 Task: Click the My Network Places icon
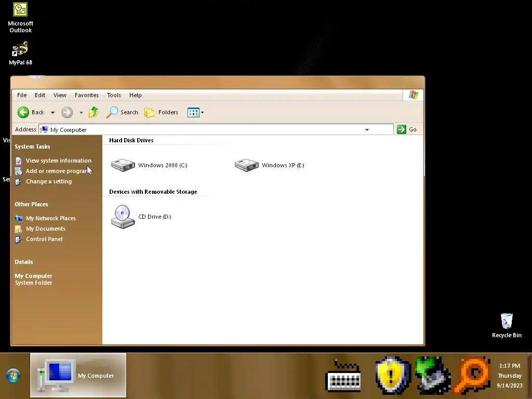click(19, 219)
